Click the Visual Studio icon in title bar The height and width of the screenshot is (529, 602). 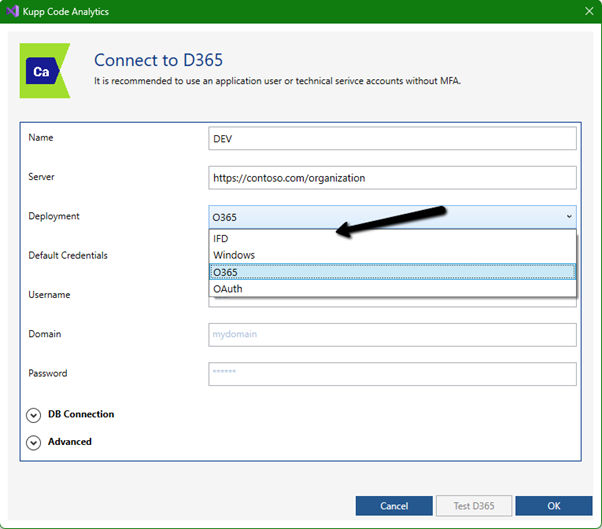[12, 11]
